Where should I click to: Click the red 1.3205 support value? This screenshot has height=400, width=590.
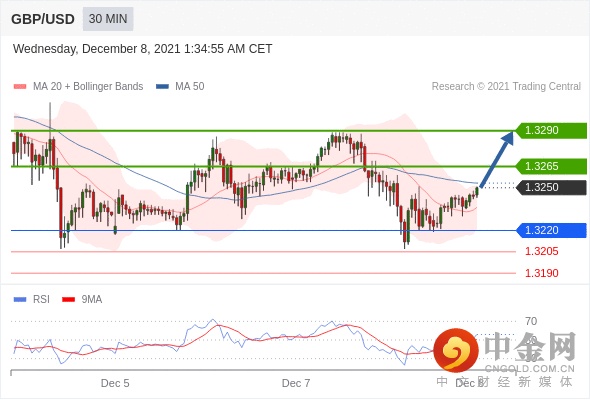tap(542, 251)
